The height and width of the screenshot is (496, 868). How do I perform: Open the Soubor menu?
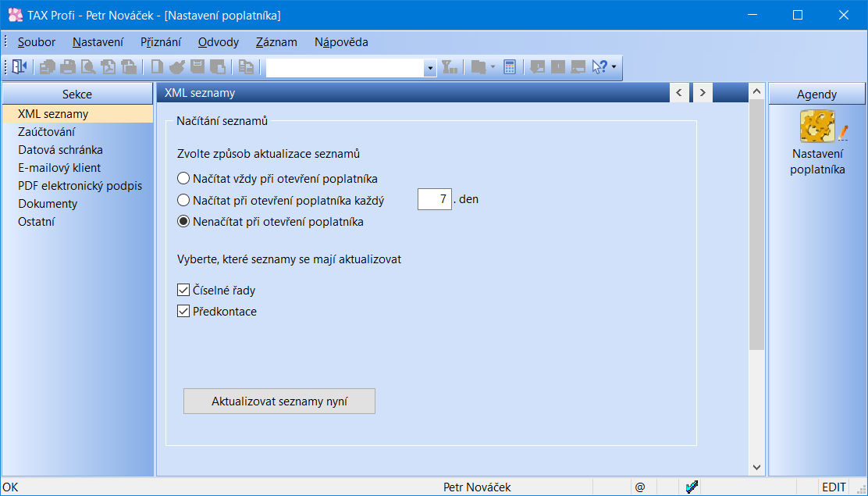[x=37, y=42]
